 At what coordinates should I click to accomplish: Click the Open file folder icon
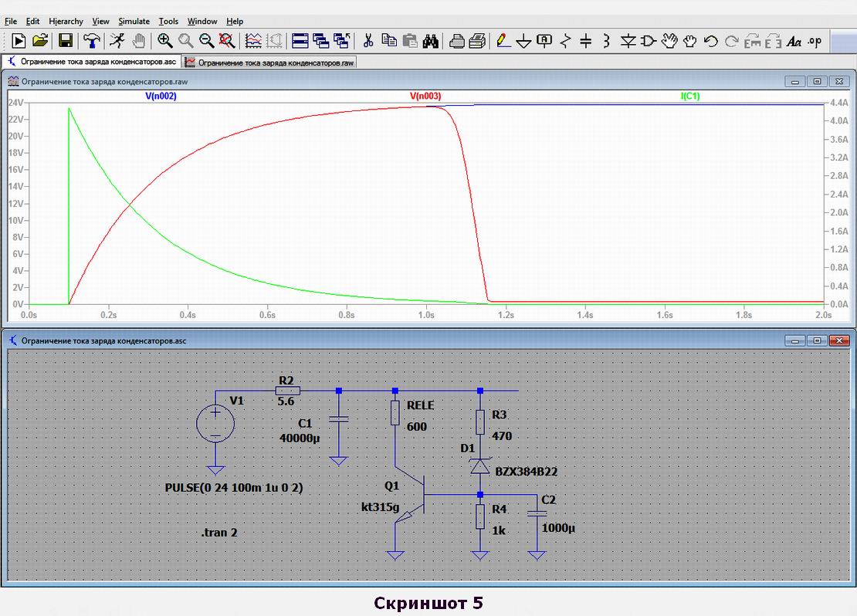coord(40,40)
